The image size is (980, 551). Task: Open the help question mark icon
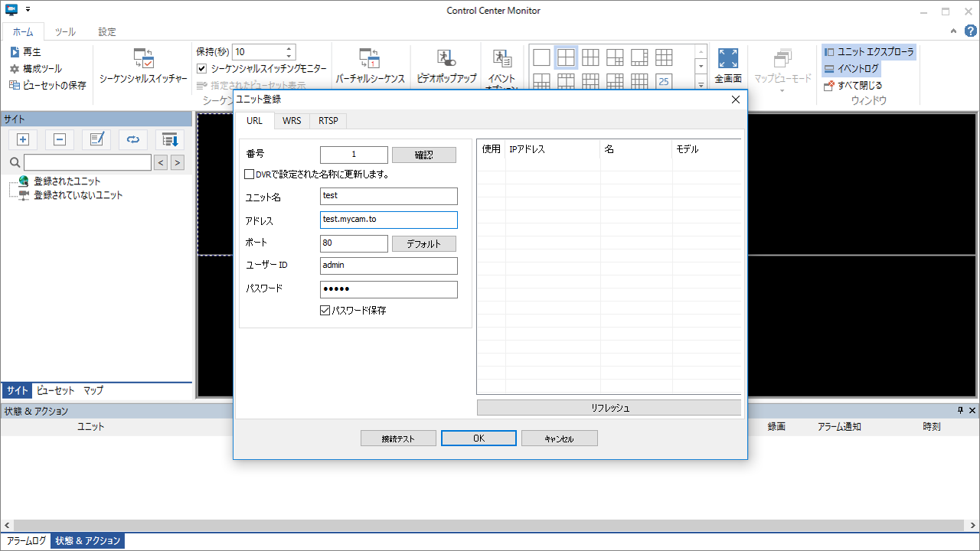pyautogui.click(x=970, y=31)
